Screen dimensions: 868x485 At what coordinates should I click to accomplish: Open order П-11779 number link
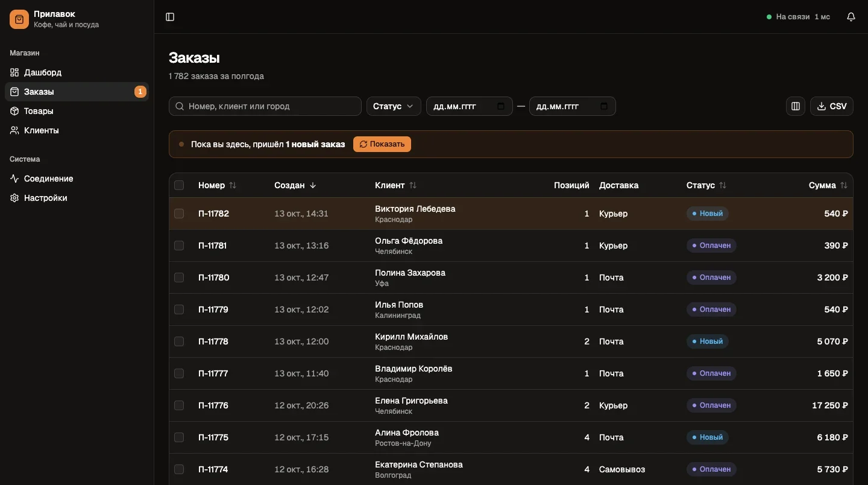coord(213,309)
